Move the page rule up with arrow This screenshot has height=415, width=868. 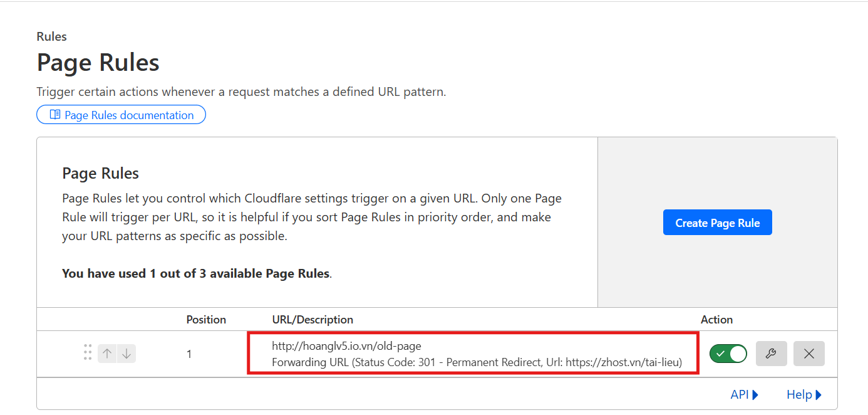pos(107,354)
